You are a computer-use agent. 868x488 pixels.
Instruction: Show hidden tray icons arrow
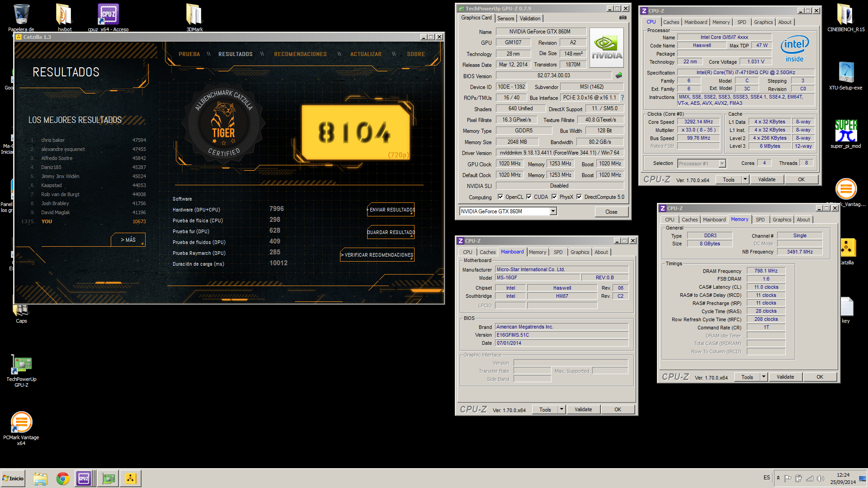778,479
